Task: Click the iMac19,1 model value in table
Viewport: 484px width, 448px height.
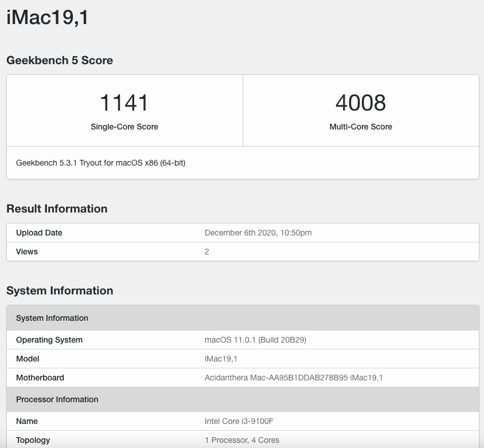Action: tap(221, 359)
